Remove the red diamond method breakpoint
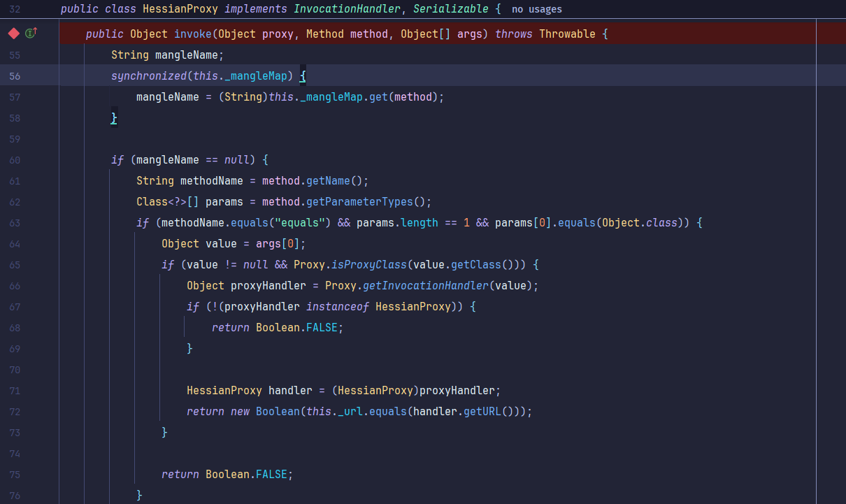846x504 pixels. coord(13,34)
